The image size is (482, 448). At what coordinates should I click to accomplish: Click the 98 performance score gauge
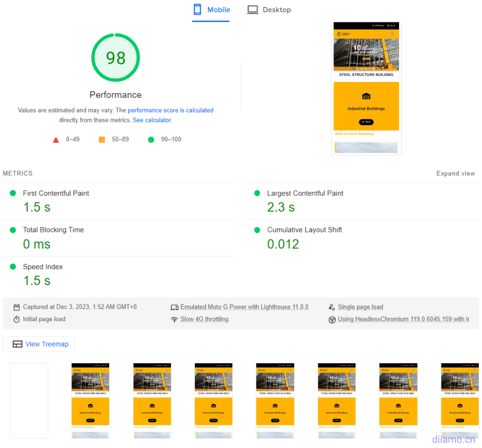point(115,57)
